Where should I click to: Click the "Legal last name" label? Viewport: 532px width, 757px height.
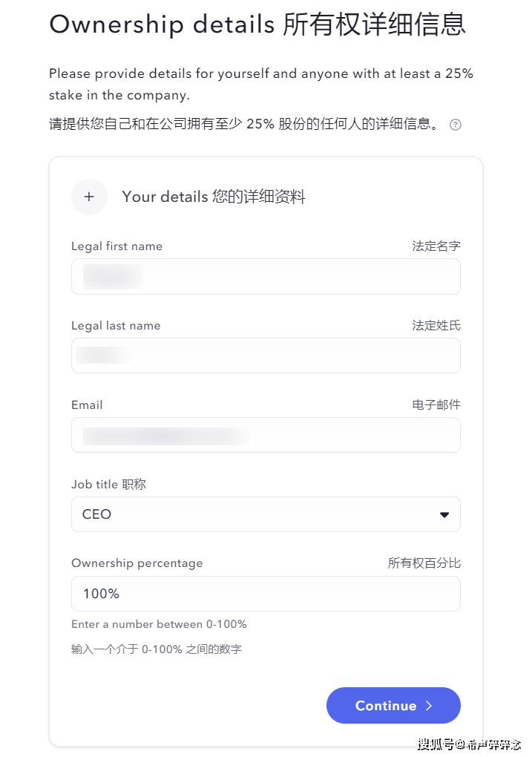116,326
